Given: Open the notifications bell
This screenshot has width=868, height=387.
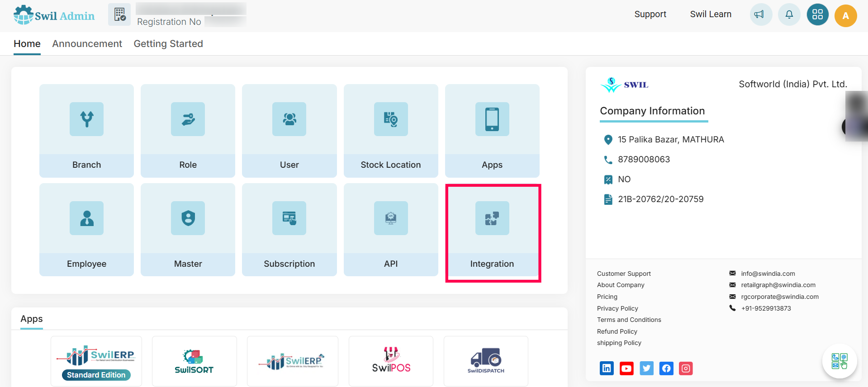Looking at the screenshot, I should click(x=789, y=14).
